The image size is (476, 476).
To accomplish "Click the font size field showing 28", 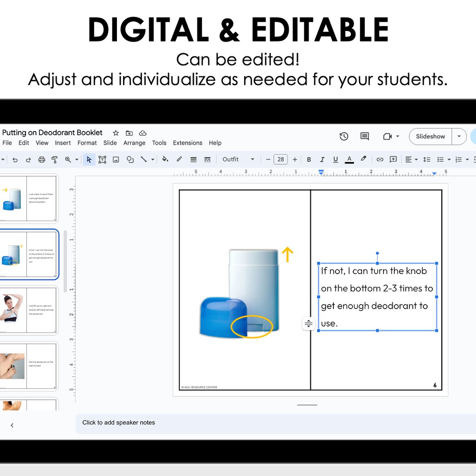I will pos(281,159).
